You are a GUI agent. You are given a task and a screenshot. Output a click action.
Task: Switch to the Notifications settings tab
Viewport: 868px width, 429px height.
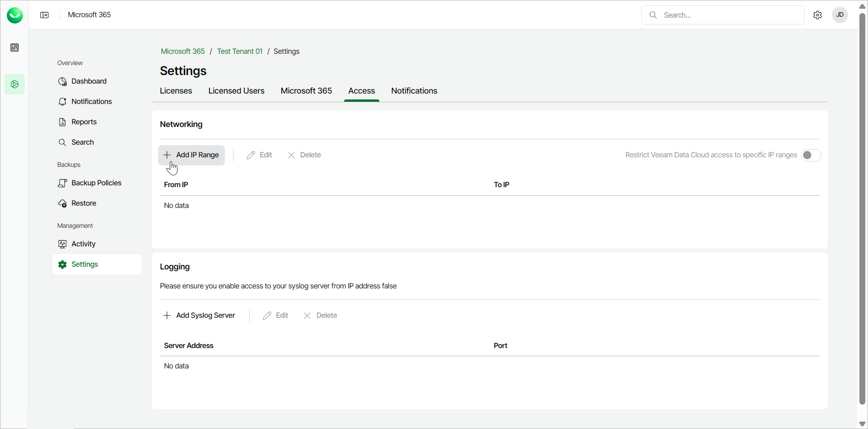pyautogui.click(x=414, y=91)
